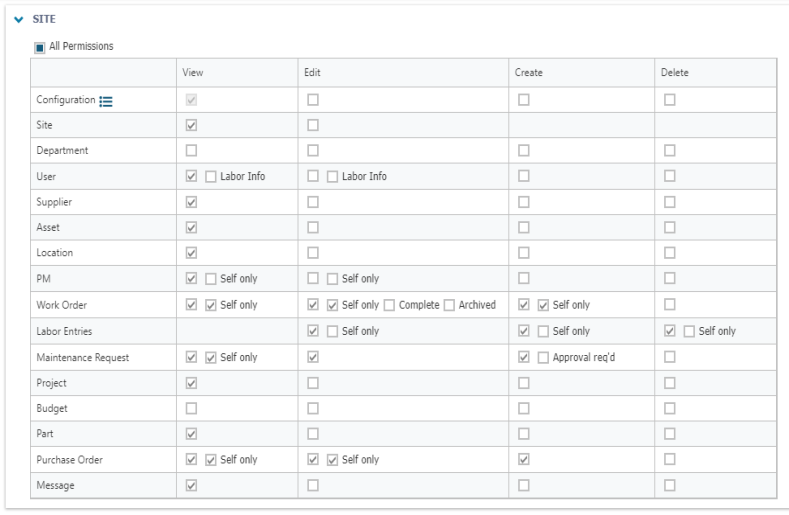Viewport: 789px width, 515px height.
Task: Check Maintenance Request Approval req'd box
Action: (543, 358)
